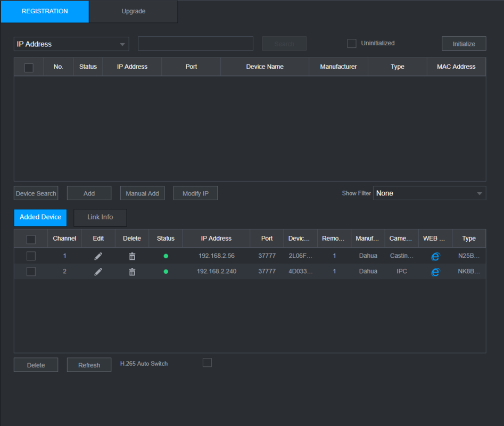504x426 pixels.
Task: Edit channel 1 with pencil icon
Action: tap(98, 256)
